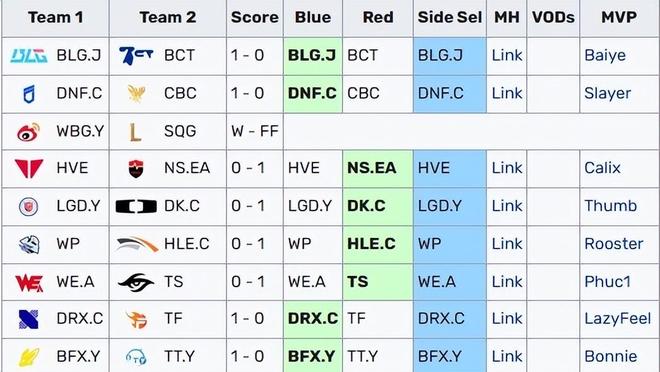
Task: Click the WBG.Y Weibo logo icon
Action: click(x=28, y=132)
